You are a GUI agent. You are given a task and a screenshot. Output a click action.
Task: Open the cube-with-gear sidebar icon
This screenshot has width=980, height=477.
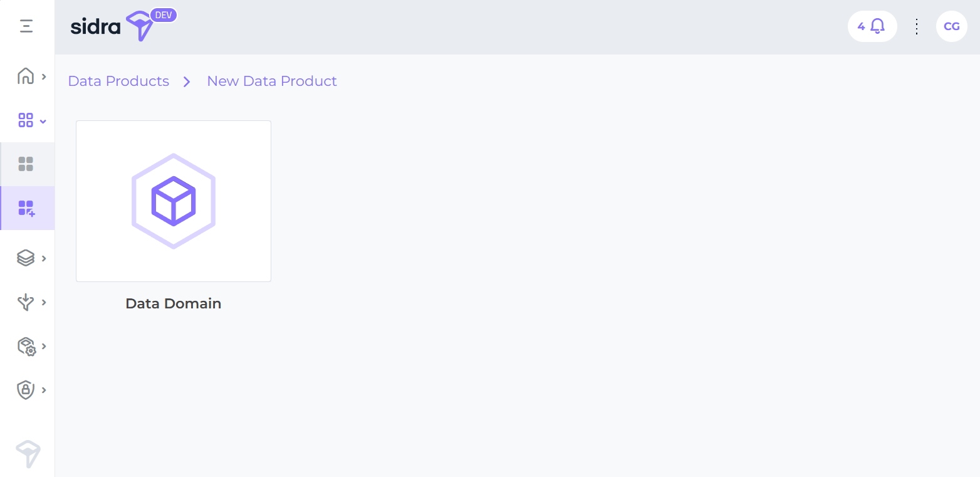point(26,346)
